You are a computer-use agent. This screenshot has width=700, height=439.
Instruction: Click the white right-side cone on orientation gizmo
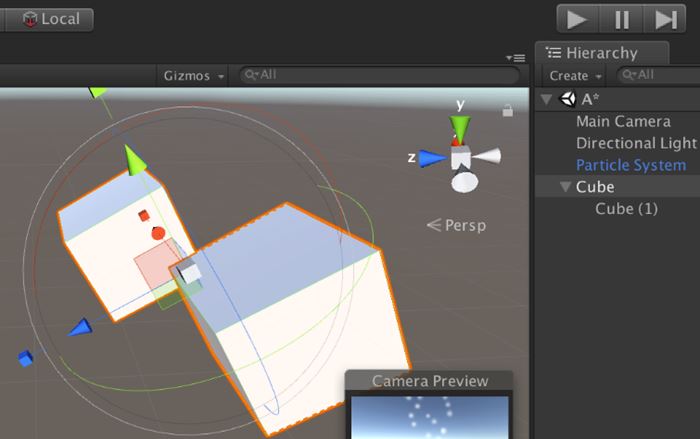[x=487, y=157]
